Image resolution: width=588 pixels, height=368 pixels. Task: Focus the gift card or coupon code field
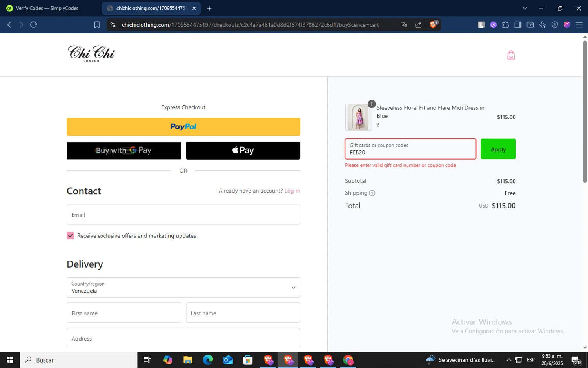[x=410, y=149]
